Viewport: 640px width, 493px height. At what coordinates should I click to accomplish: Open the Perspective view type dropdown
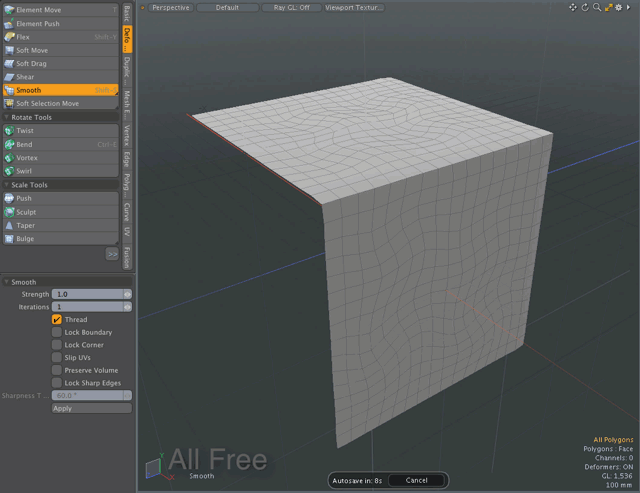pyautogui.click(x=170, y=7)
